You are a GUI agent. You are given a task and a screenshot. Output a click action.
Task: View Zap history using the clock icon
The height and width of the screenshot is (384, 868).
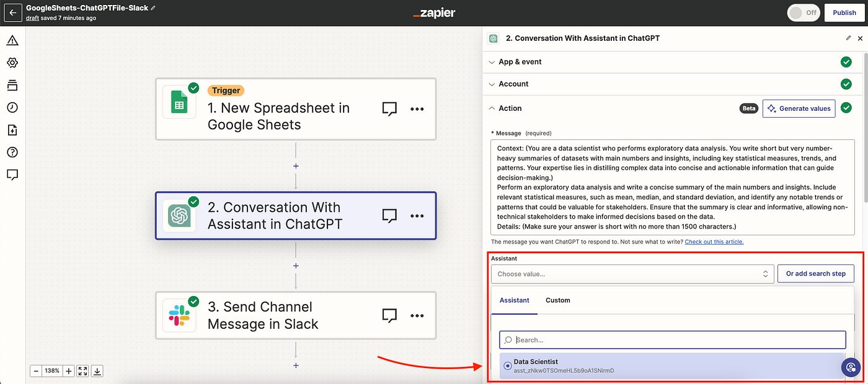click(12, 107)
